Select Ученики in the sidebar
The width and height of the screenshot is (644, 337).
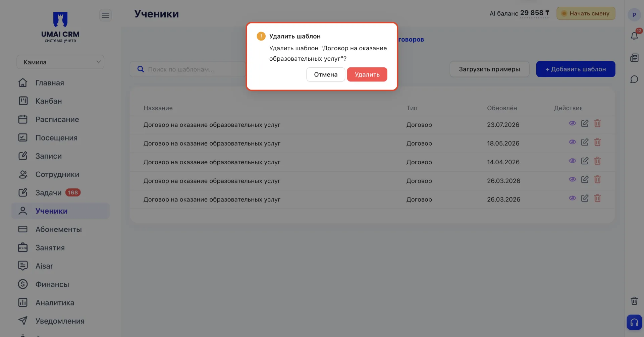tap(60, 211)
